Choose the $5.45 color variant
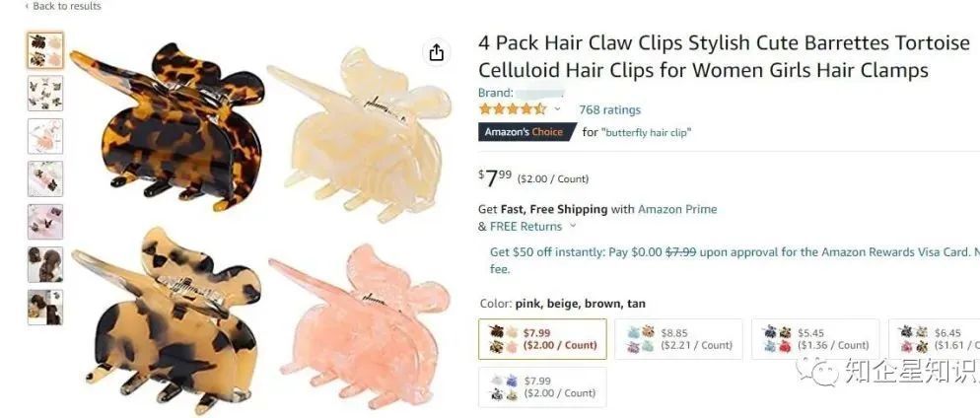The width and height of the screenshot is (980, 418). coord(815,339)
